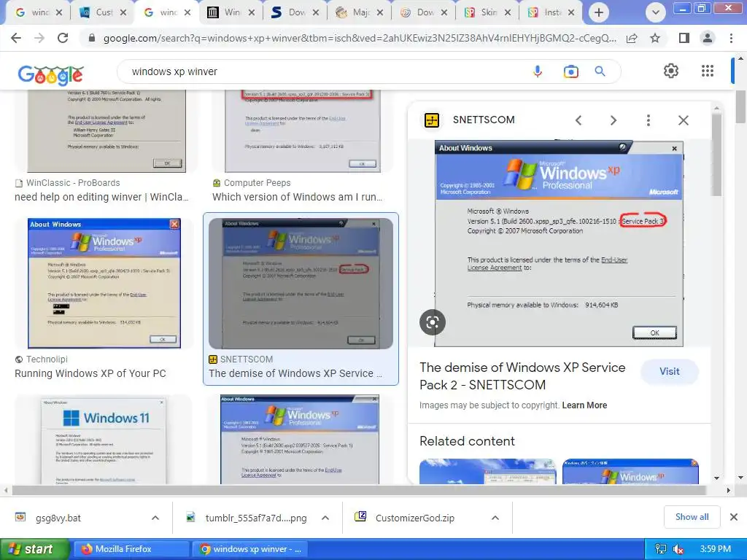Click the network tray icon
Screen dimensions: 747x560
pyautogui.click(x=661, y=549)
